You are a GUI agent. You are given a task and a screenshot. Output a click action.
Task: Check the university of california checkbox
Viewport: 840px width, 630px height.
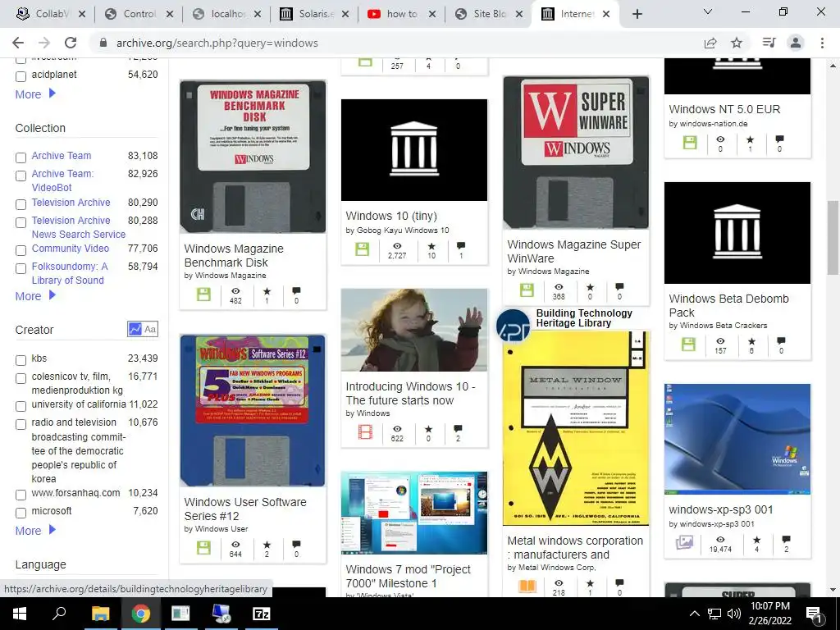21,406
